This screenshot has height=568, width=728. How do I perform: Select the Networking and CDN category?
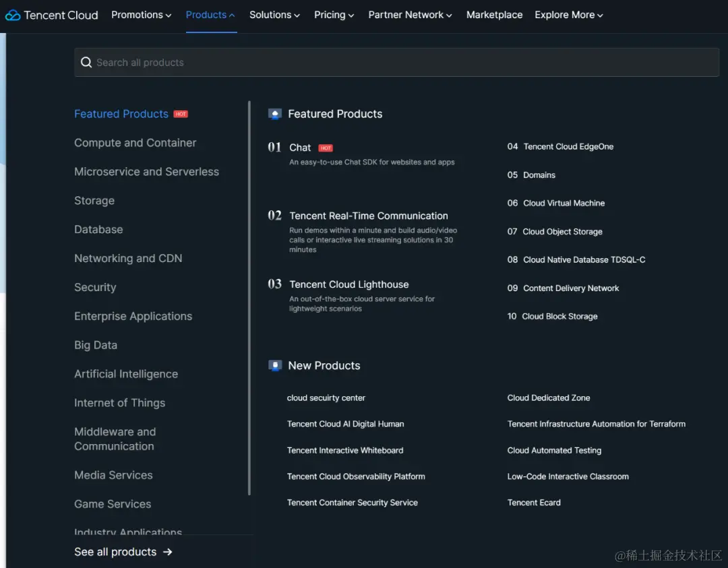(x=128, y=259)
